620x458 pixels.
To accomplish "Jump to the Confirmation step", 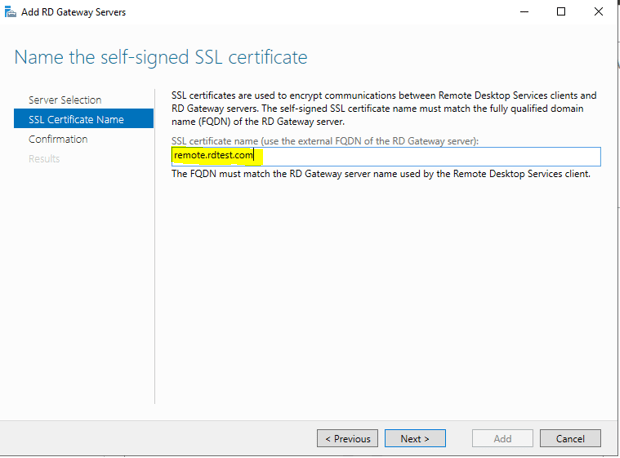I will [x=58, y=139].
